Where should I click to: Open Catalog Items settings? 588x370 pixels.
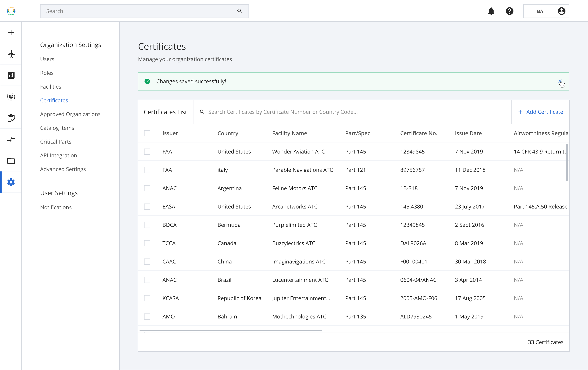tap(57, 128)
